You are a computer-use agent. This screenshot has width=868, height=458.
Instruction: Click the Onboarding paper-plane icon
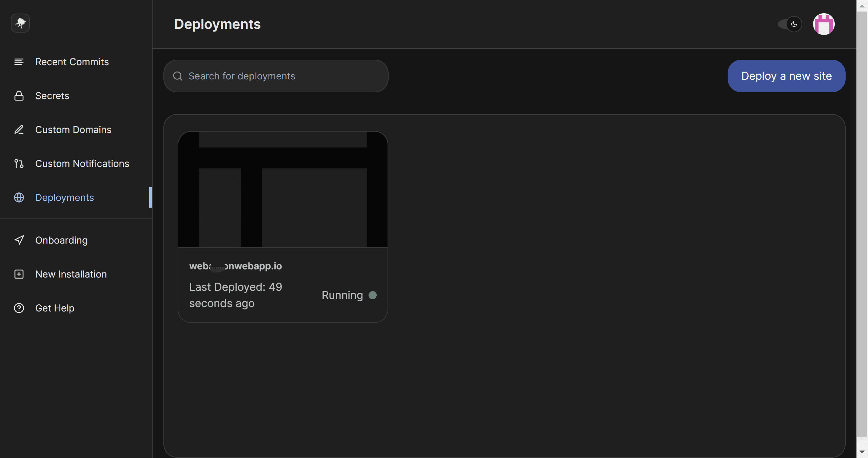tap(19, 240)
